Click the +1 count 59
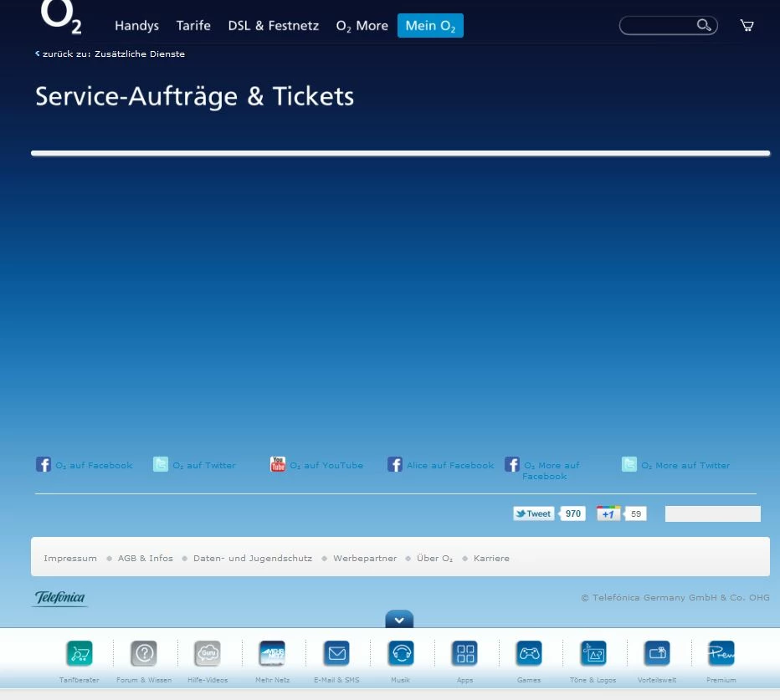 [636, 514]
